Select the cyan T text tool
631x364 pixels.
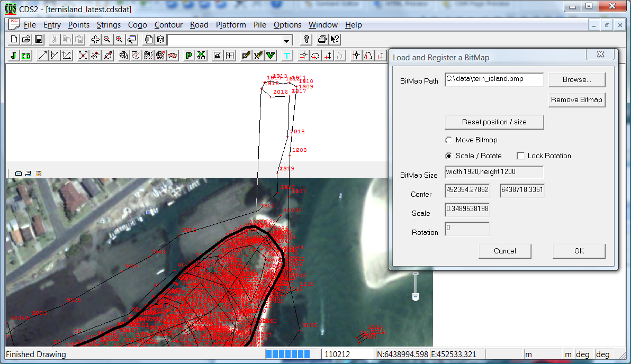click(x=287, y=56)
